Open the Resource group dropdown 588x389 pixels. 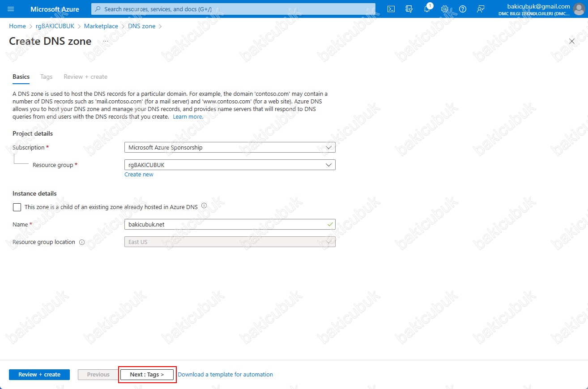pos(230,165)
